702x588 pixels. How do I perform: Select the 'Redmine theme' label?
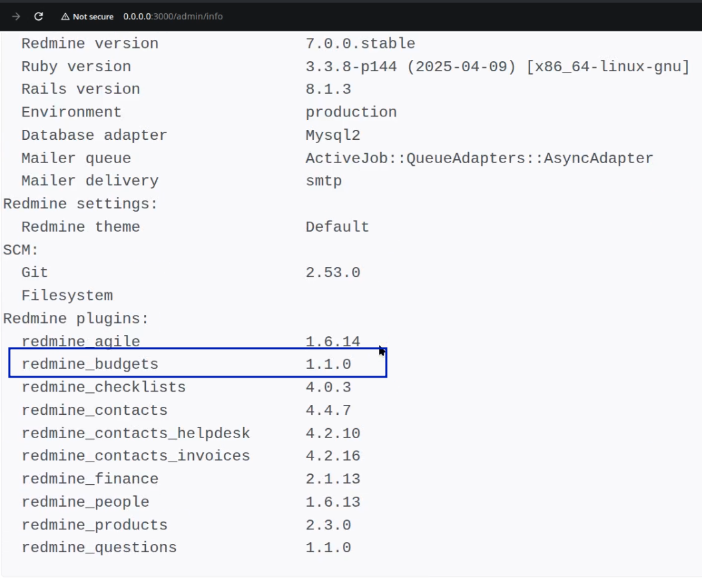[81, 227]
